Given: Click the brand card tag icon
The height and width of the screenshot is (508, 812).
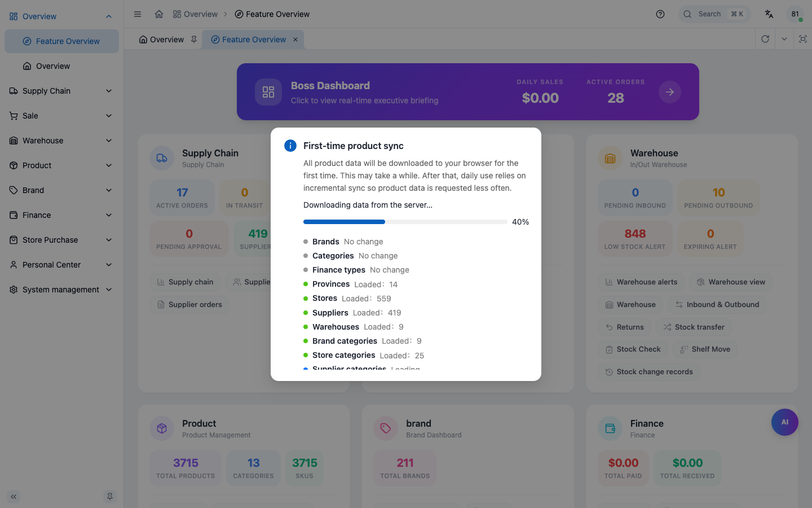Looking at the screenshot, I should coord(386,428).
